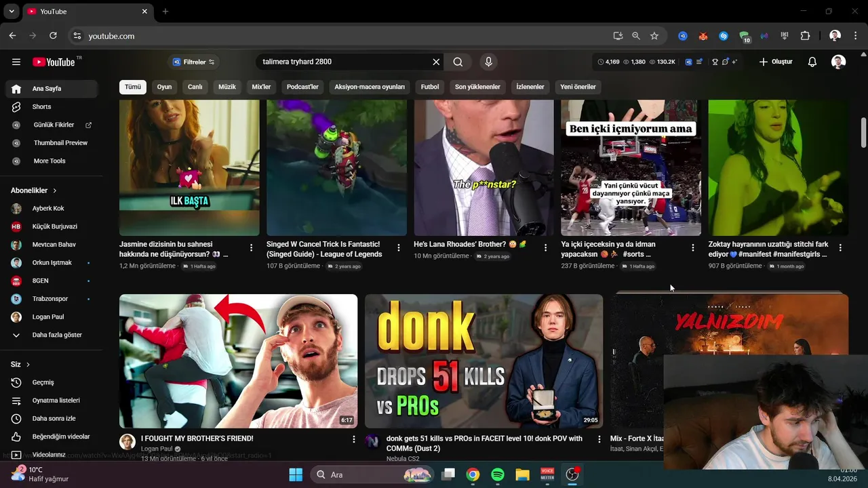Open the Windows Start menu
The width and height of the screenshot is (868, 488).
296,474
